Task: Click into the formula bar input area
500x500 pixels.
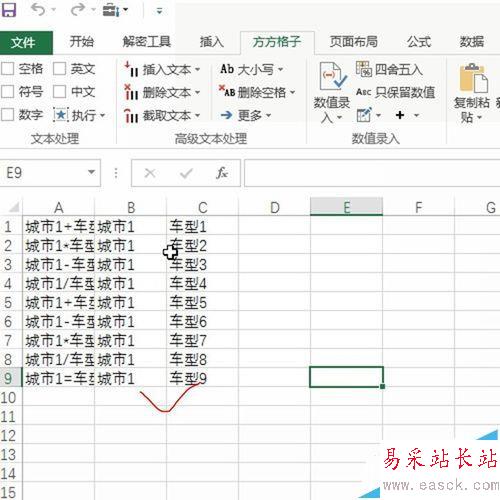Action: coord(372,173)
